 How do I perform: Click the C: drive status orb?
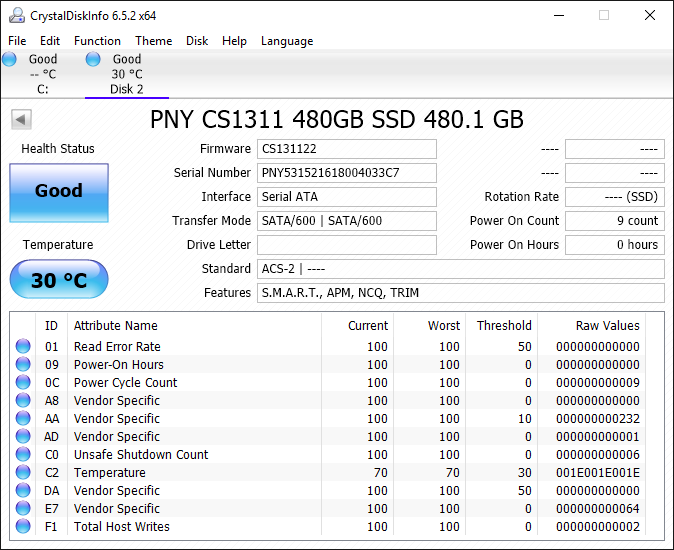pyautogui.click(x=10, y=59)
